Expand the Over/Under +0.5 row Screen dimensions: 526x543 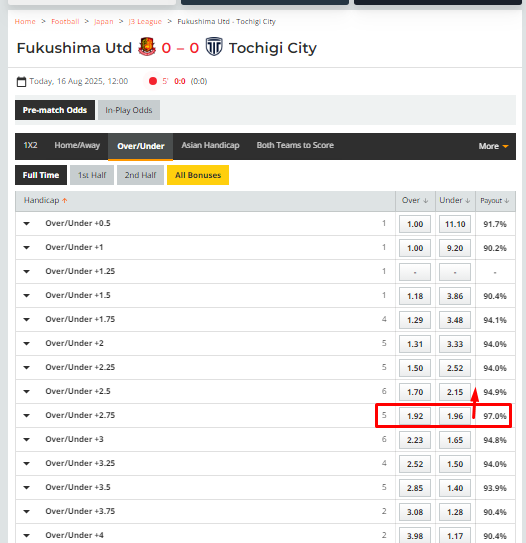(27, 224)
